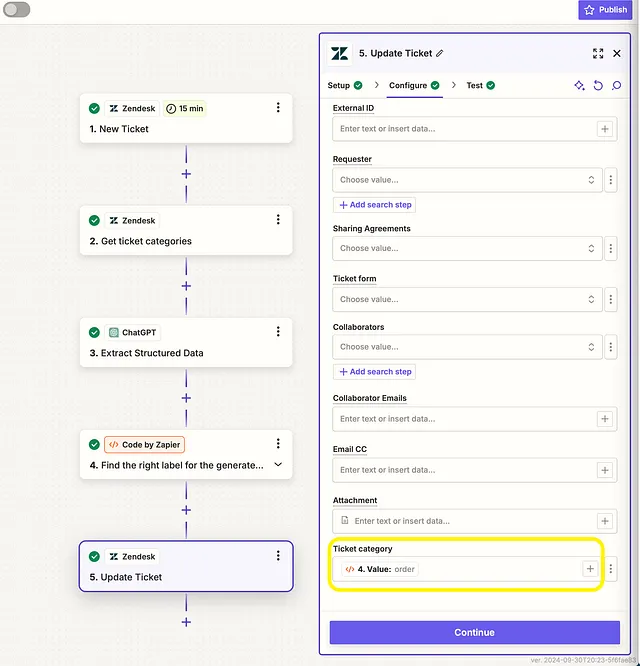
Task: Toggle the Zap on/off switch
Action: [x=17, y=9]
